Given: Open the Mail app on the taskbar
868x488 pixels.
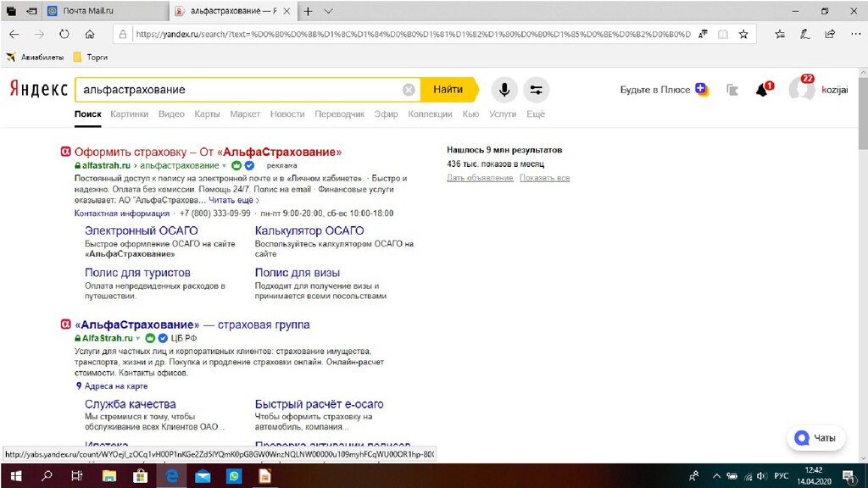Looking at the screenshot, I should [x=203, y=476].
